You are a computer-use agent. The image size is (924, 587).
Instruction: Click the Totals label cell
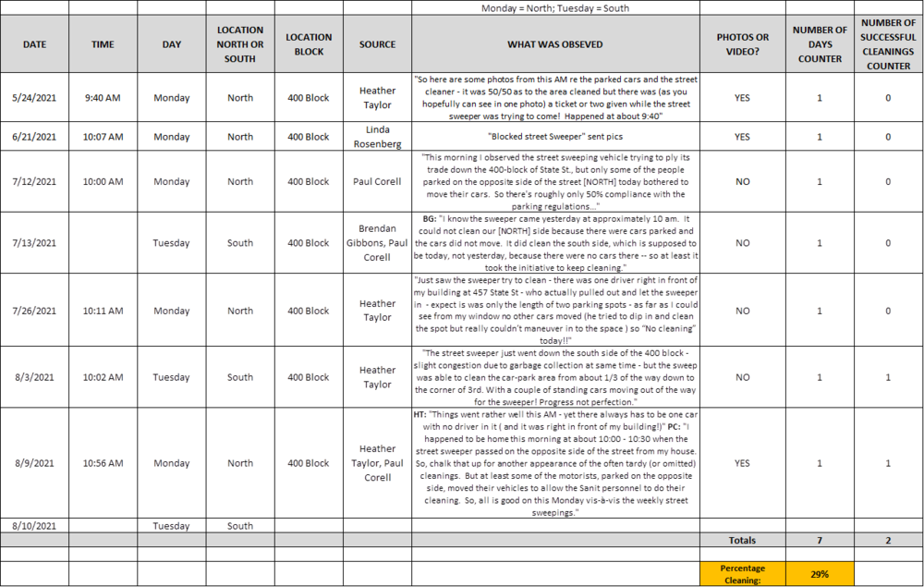(743, 540)
